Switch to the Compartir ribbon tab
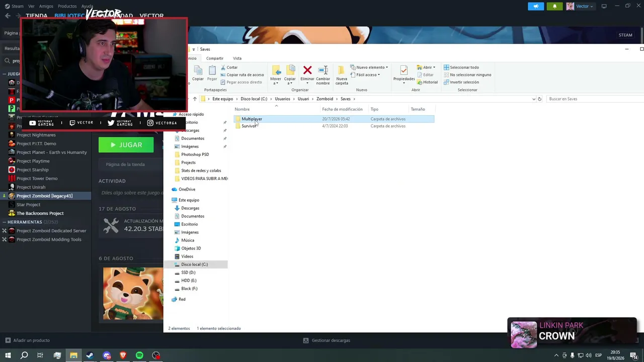 (x=215, y=58)
